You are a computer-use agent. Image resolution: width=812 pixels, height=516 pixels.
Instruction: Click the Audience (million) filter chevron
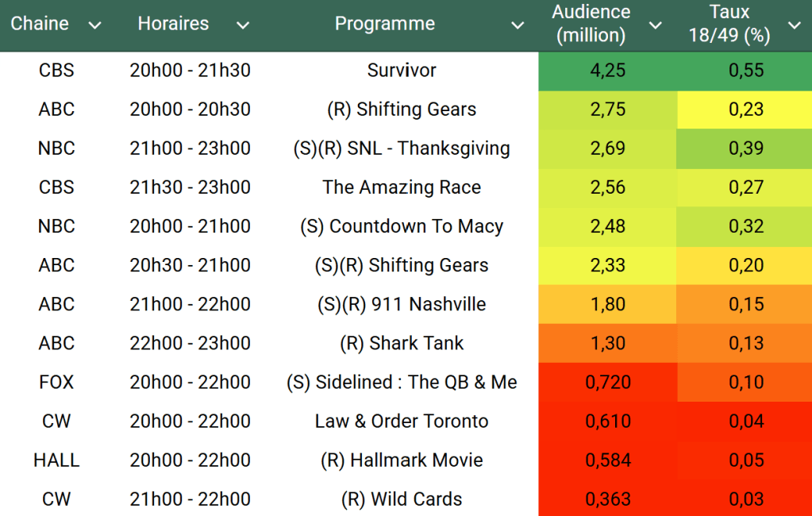pos(656,25)
